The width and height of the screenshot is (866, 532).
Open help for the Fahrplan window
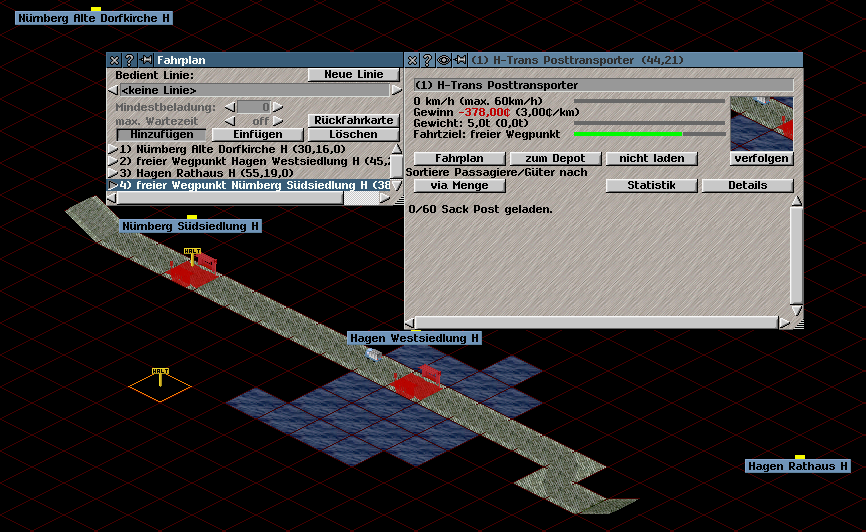click(129, 60)
